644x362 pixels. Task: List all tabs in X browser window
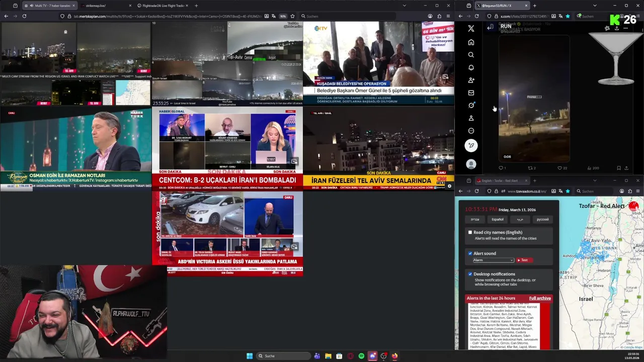tap(595, 6)
